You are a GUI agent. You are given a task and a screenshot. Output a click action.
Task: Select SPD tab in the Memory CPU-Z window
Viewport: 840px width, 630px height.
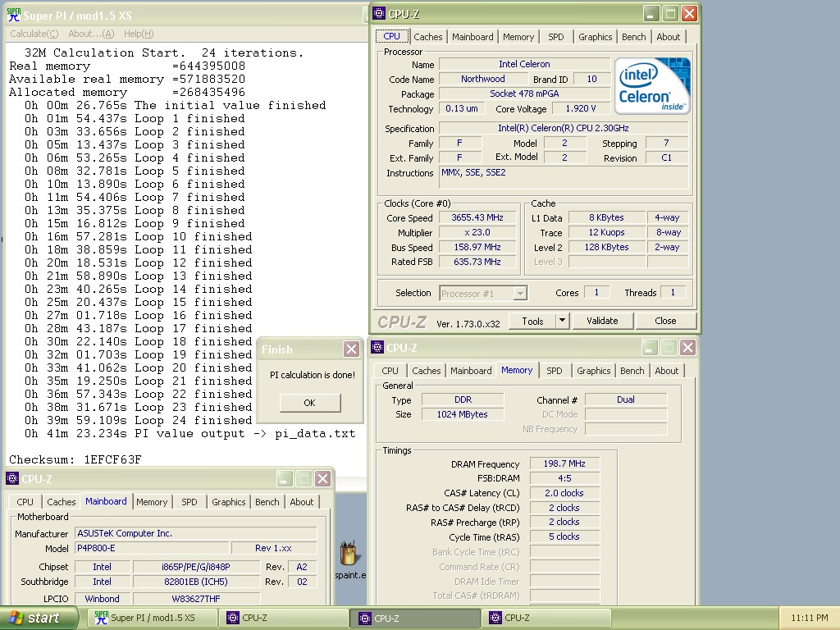(555, 371)
